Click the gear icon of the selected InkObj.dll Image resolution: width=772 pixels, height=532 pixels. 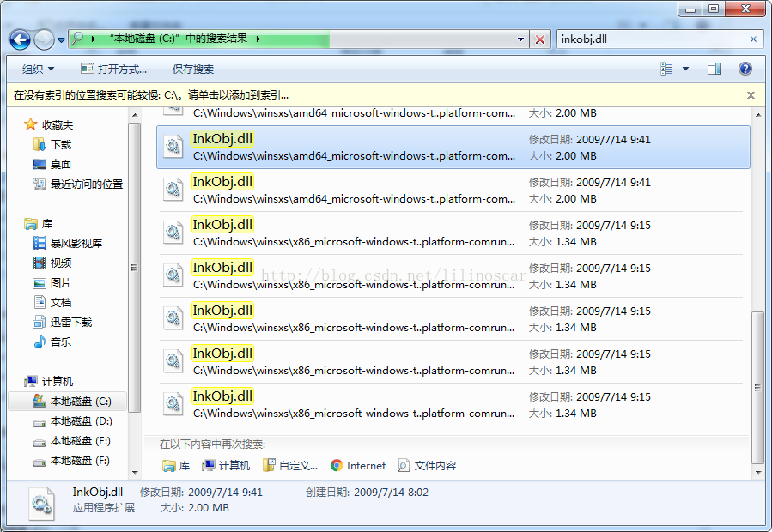pyautogui.click(x=173, y=147)
